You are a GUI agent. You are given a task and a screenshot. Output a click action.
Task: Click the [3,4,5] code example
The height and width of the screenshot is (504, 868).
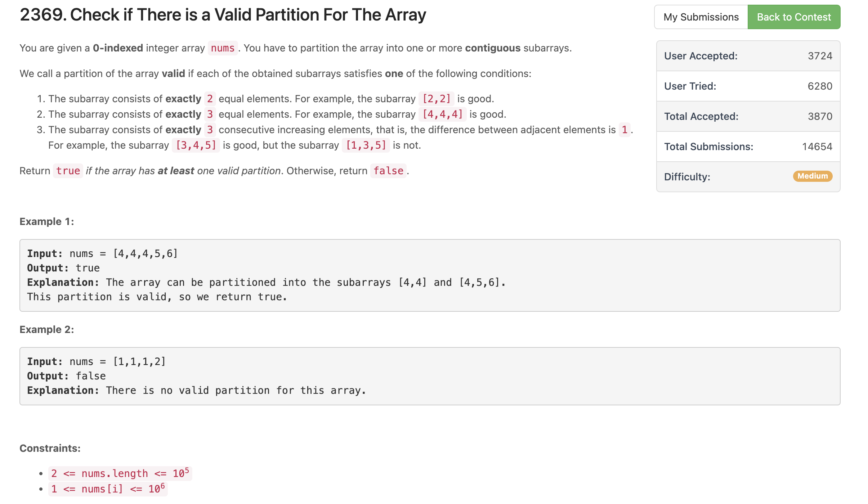click(x=196, y=145)
